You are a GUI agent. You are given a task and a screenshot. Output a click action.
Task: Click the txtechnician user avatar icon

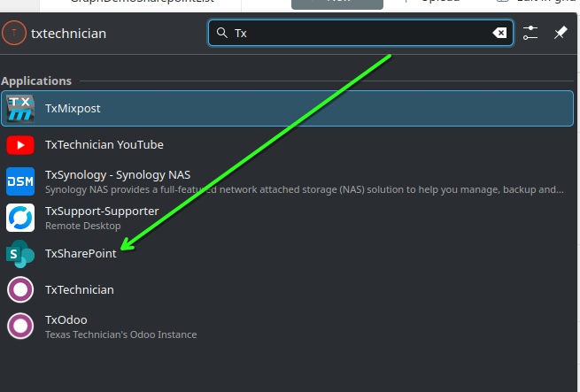point(14,34)
